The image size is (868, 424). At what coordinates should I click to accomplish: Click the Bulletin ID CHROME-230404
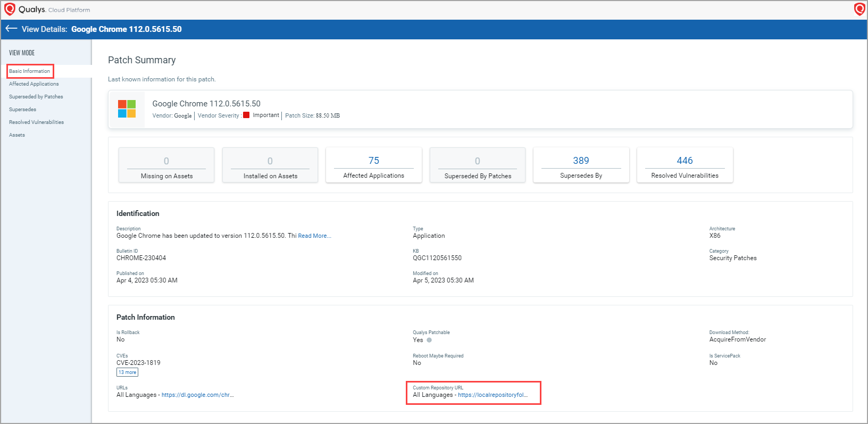coord(141,258)
